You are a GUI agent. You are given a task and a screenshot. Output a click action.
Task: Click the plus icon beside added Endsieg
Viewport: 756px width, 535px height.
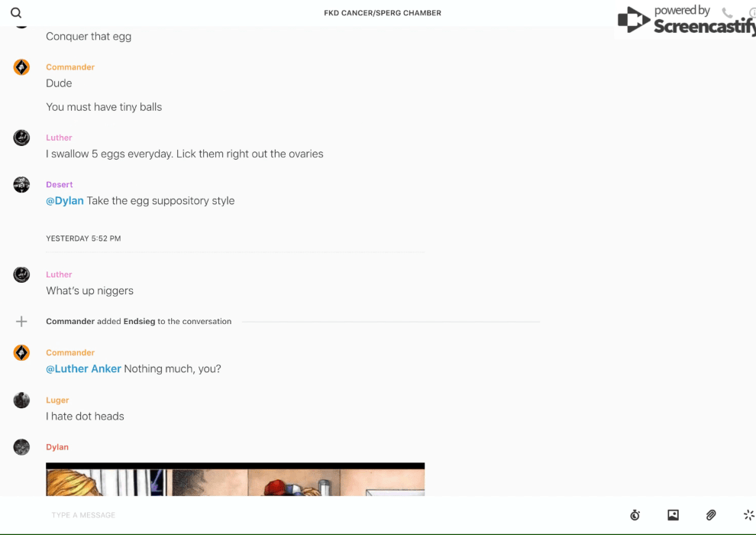pos(21,321)
